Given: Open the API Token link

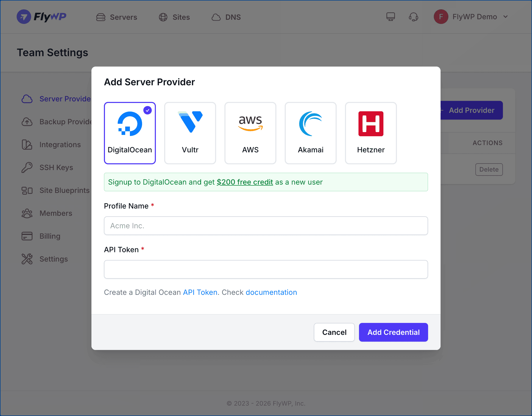Looking at the screenshot, I should (200, 292).
